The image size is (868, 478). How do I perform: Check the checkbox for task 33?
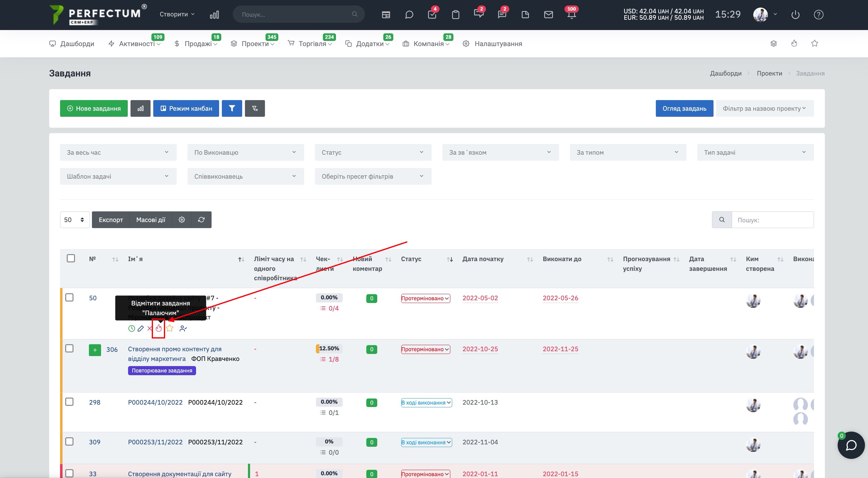coord(70,473)
